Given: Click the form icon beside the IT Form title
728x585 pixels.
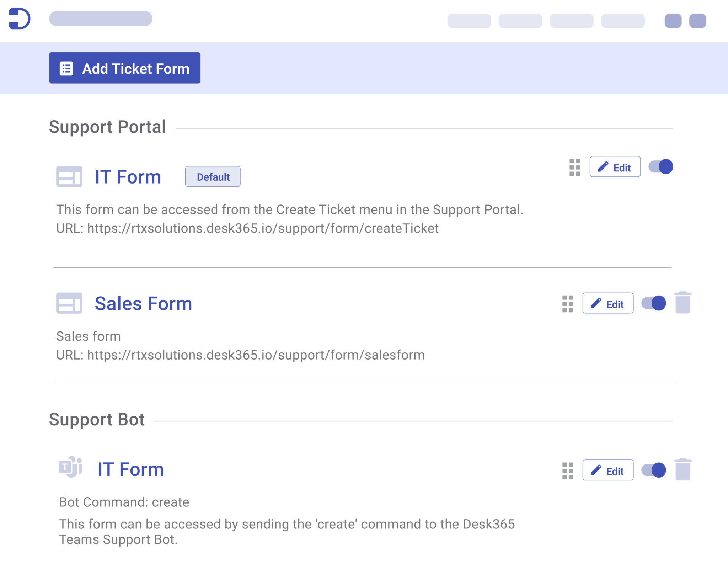Looking at the screenshot, I should [70, 176].
